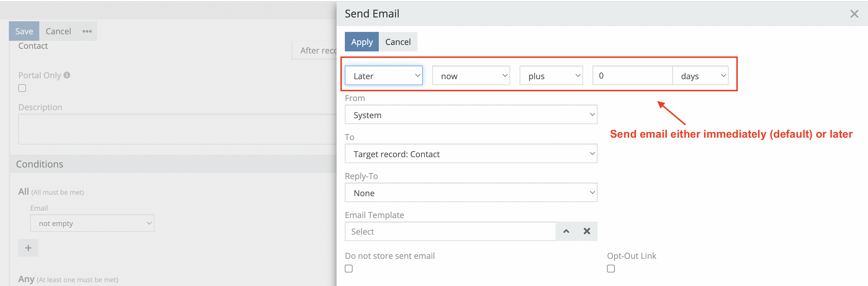Enable the Opt-Out Link checkbox
This screenshot has height=286, width=868.
611,268
